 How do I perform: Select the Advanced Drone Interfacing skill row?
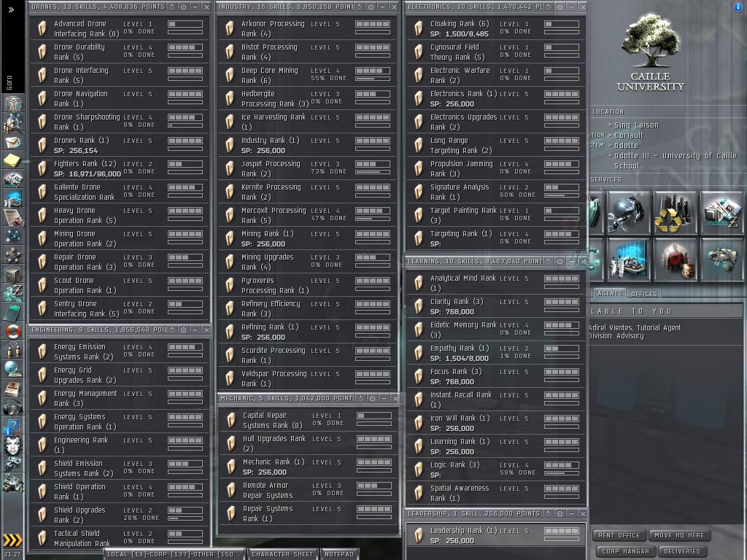coord(120,28)
